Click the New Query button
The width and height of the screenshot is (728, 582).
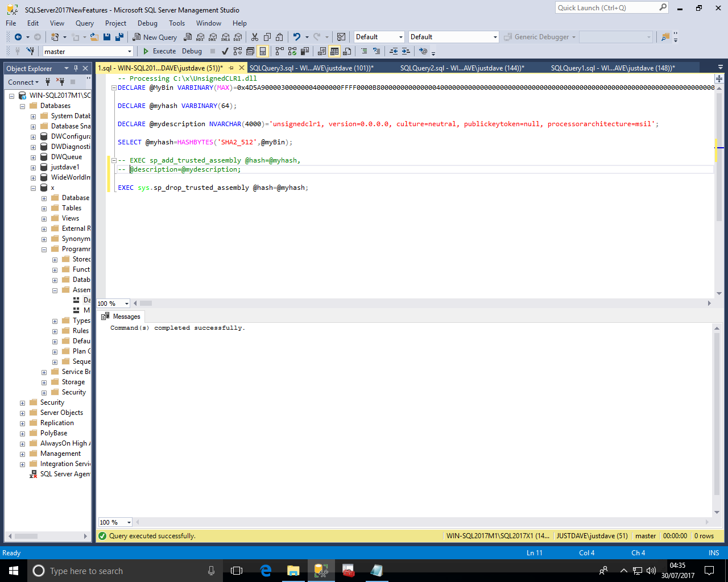155,37
